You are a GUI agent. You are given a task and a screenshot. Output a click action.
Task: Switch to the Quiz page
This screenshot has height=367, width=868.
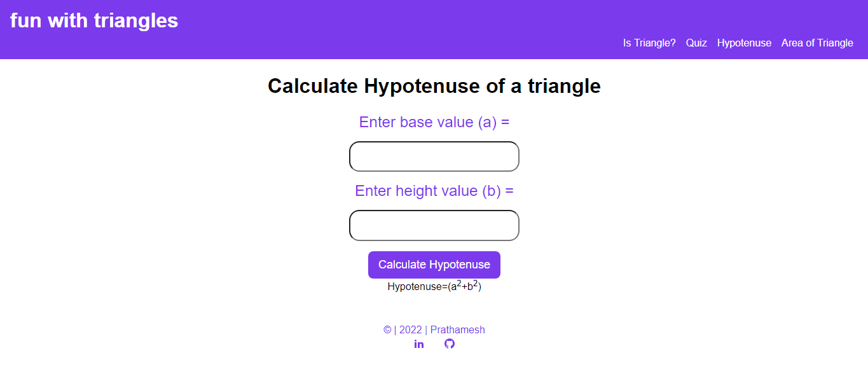[x=696, y=43]
